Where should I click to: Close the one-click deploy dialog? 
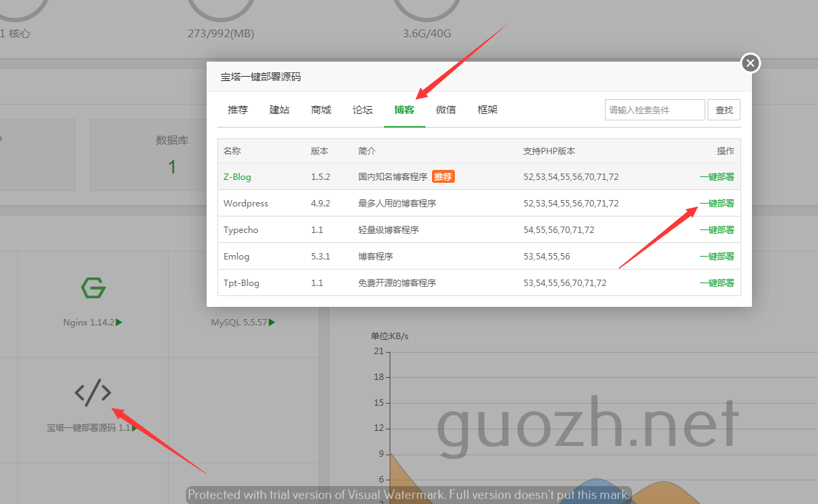[750, 63]
